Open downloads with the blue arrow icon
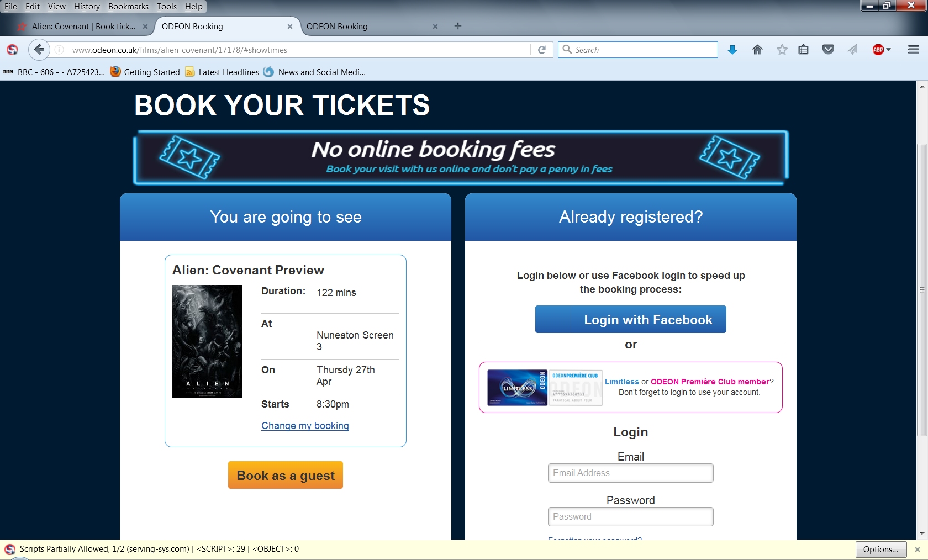 tap(732, 50)
